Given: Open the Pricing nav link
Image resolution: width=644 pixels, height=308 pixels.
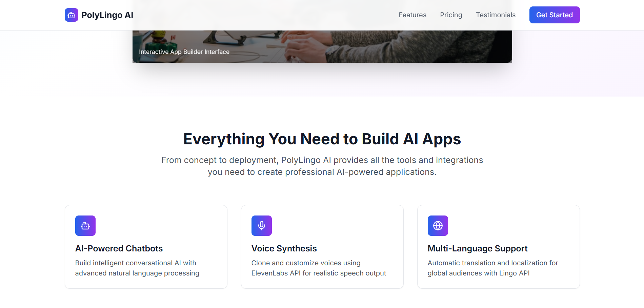Looking at the screenshot, I should point(451,15).
